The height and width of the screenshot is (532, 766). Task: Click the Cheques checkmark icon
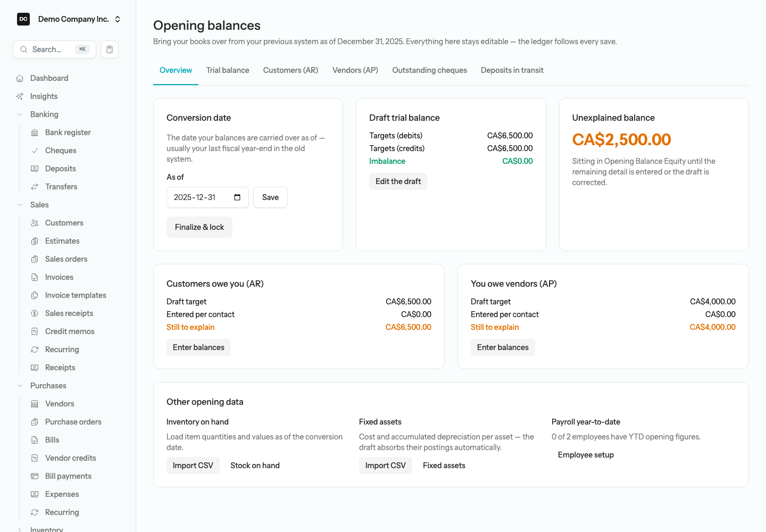tap(35, 151)
